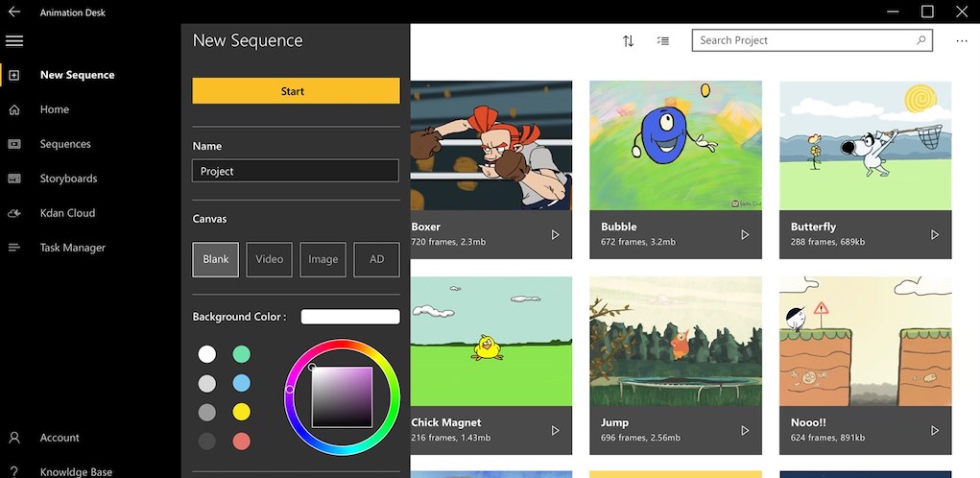Image resolution: width=980 pixels, height=478 pixels.
Task: Click the '672 frames, 3.2mb' text
Action: 638,242
